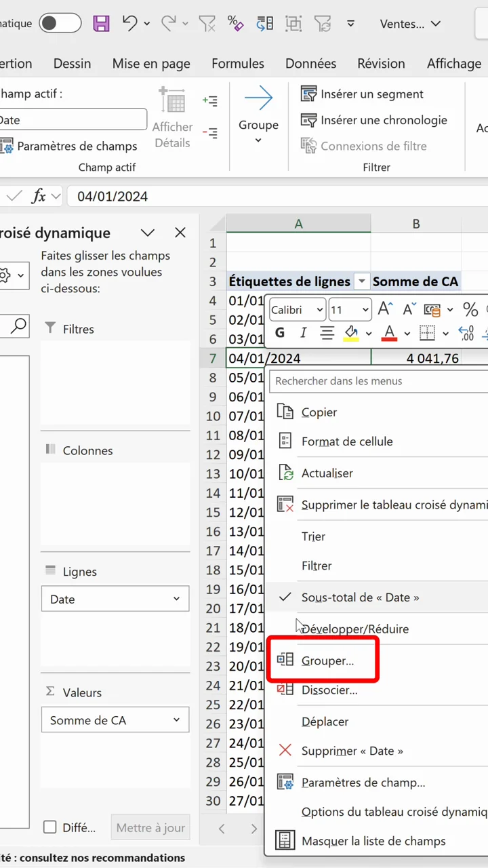Click Insérer une chronologie
This screenshot has width=488, height=868.
click(x=374, y=120)
